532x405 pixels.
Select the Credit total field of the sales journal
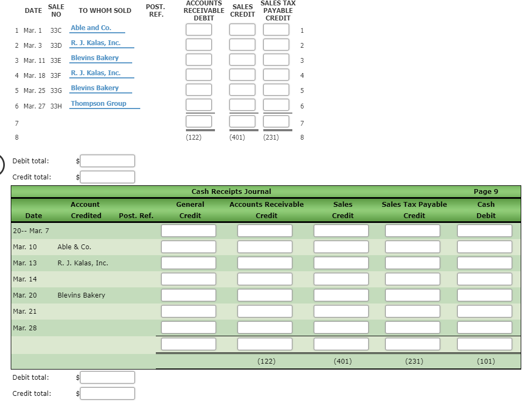107,177
